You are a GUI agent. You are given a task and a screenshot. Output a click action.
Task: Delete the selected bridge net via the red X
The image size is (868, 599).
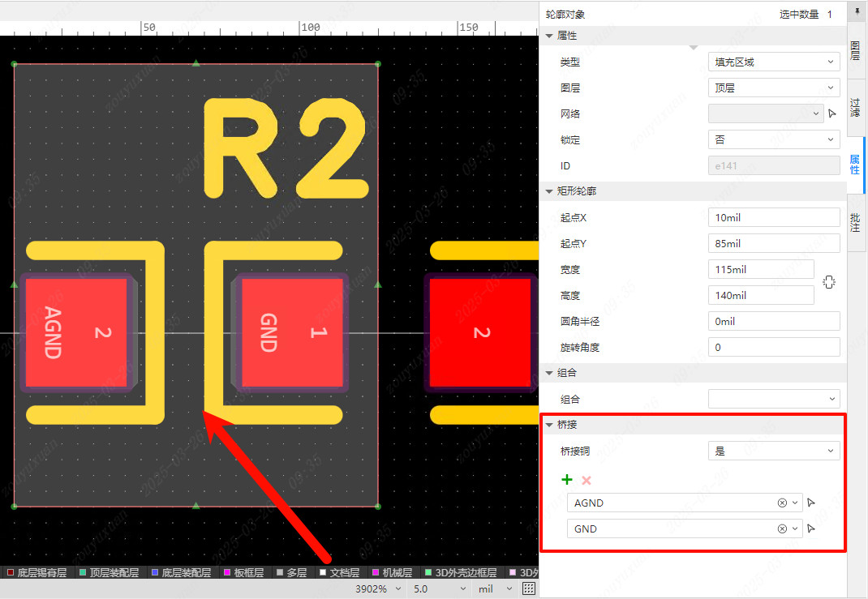586,479
